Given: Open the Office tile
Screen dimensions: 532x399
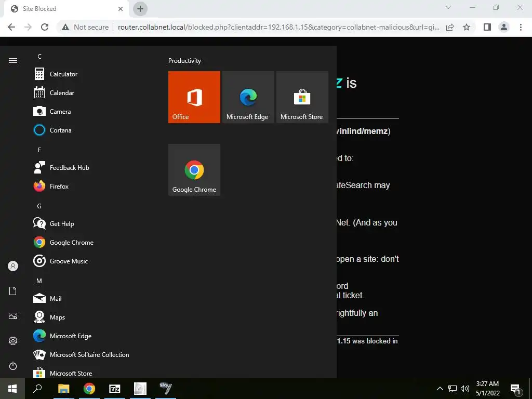Looking at the screenshot, I should pyautogui.click(x=194, y=97).
